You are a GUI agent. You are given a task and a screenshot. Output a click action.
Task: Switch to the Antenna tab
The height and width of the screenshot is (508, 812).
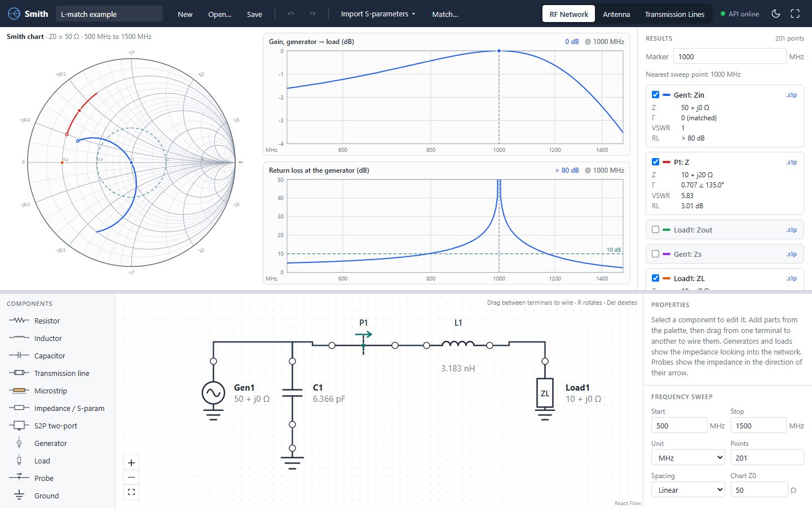point(616,14)
